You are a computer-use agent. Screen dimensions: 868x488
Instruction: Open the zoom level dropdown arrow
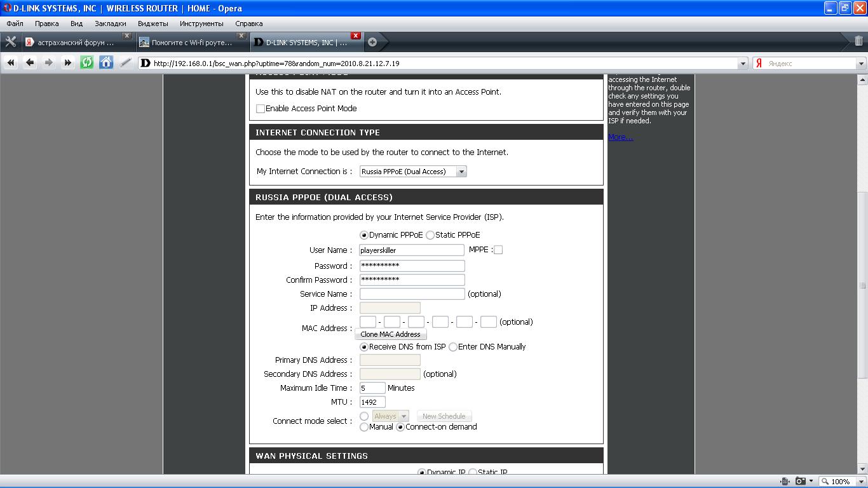pyautogui.click(x=861, y=482)
